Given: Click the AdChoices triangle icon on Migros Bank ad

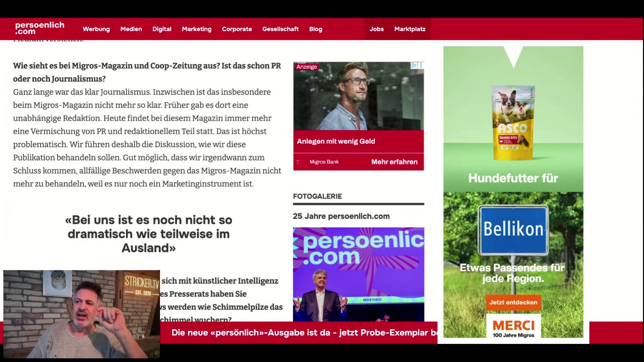Looking at the screenshot, I should (414, 66).
